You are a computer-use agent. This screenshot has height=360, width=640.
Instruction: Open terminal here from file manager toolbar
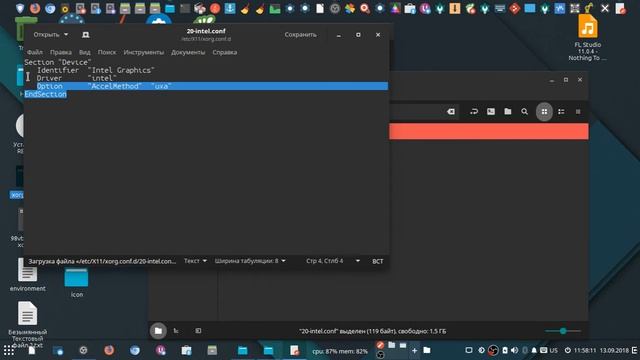tap(491, 111)
